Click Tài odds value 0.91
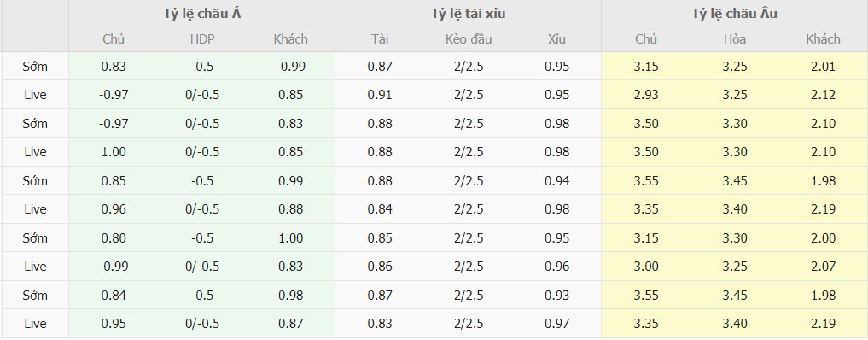 [380, 95]
